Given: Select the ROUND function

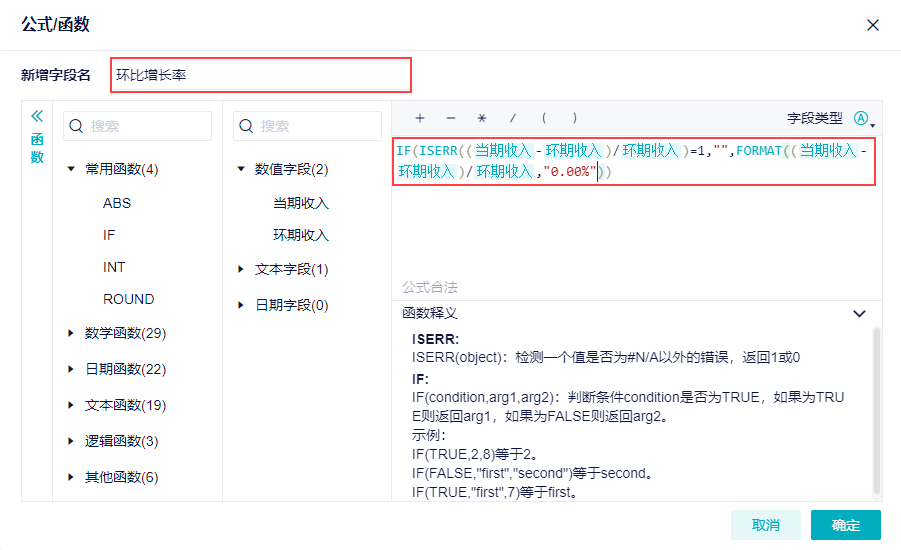Looking at the screenshot, I should 129,299.
